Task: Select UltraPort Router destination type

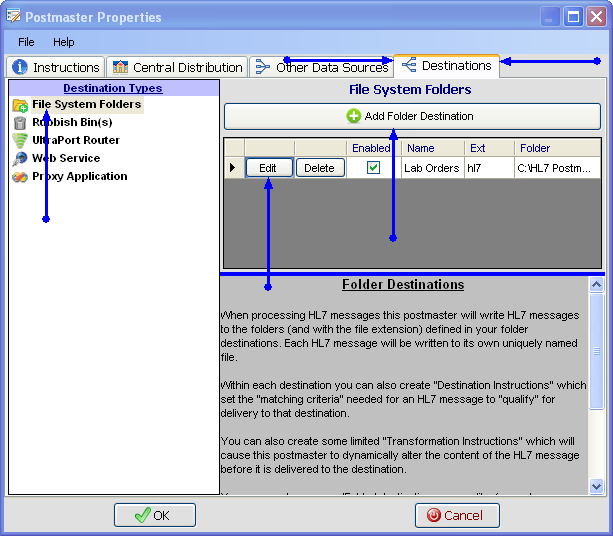Action: coord(75,141)
